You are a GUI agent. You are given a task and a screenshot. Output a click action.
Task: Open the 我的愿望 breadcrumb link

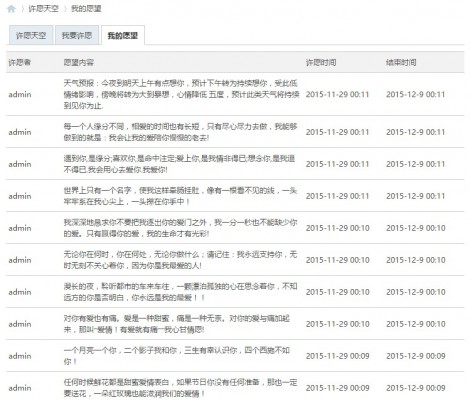(86, 9)
